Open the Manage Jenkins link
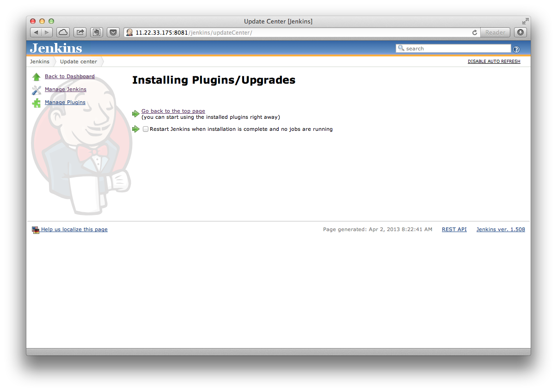The image size is (557, 392). pos(66,89)
